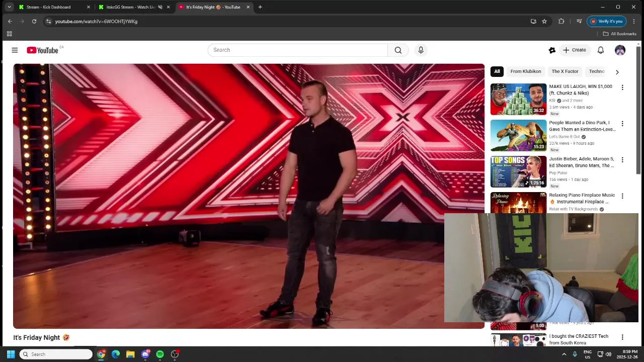The height and width of the screenshot is (362, 644).
Task: Open a new browser tab
Action: pos(260,7)
